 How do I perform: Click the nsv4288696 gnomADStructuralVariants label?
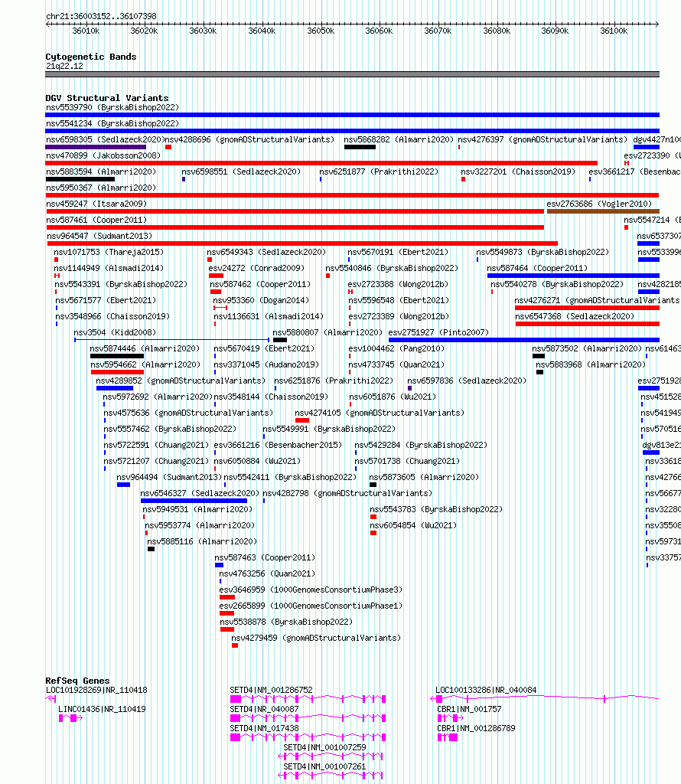click(249, 139)
